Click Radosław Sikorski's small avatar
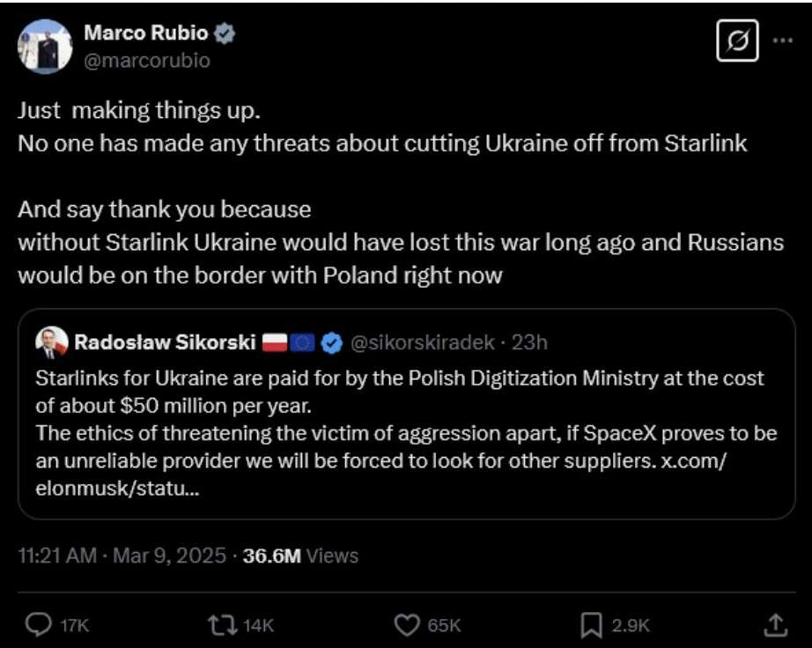 [52, 343]
